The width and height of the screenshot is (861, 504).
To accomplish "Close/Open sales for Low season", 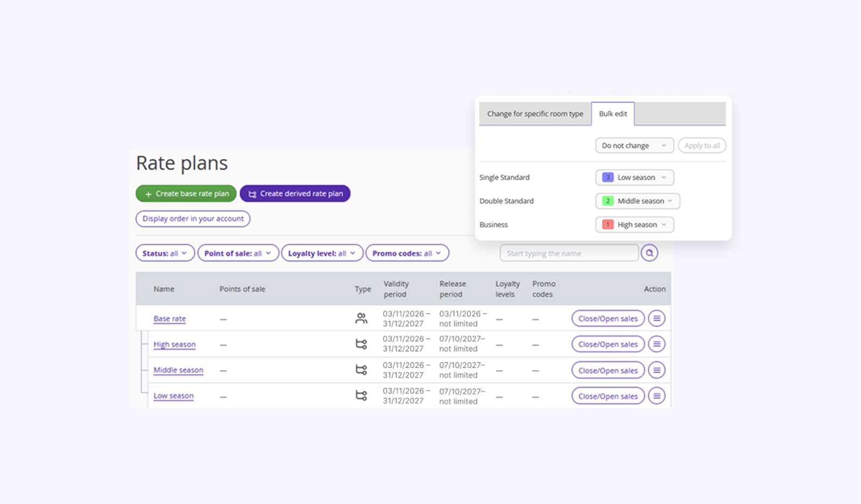I will 608,396.
